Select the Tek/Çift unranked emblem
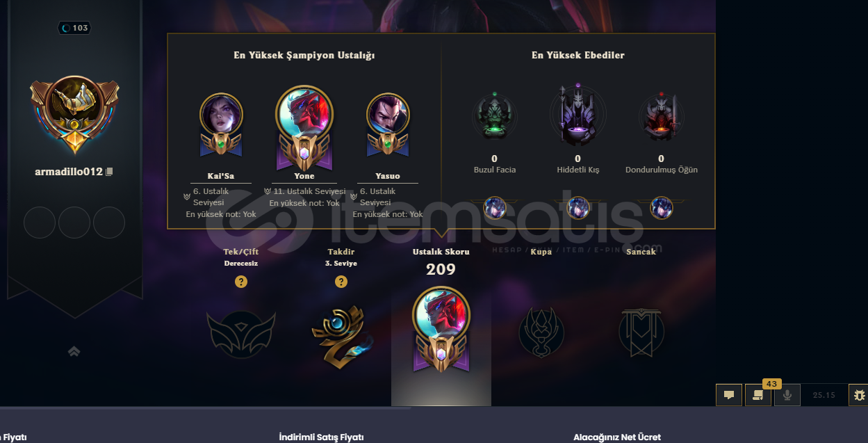This screenshot has height=443, width=868. coord(241,335)
